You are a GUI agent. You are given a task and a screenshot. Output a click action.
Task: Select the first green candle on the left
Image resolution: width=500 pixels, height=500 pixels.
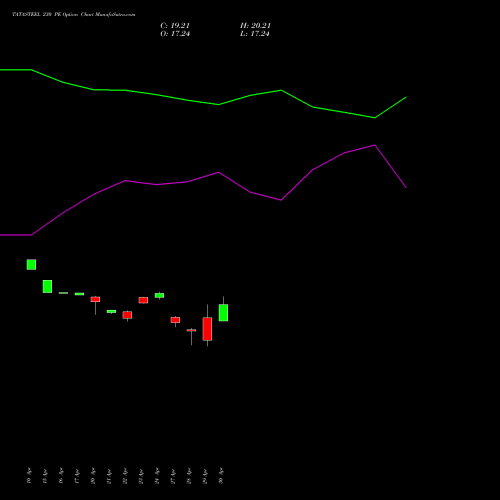pyautogui.click(x=31, y=264)
